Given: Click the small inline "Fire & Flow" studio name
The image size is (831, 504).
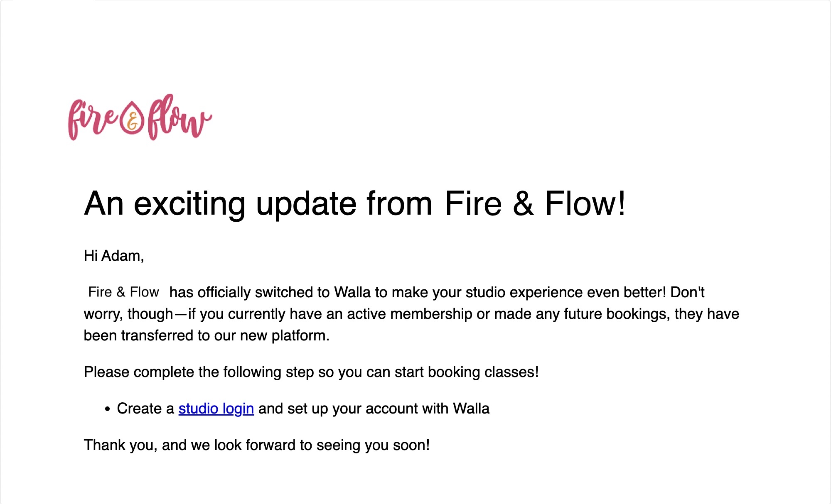Looking at the screenshot, I should (123, 292).
